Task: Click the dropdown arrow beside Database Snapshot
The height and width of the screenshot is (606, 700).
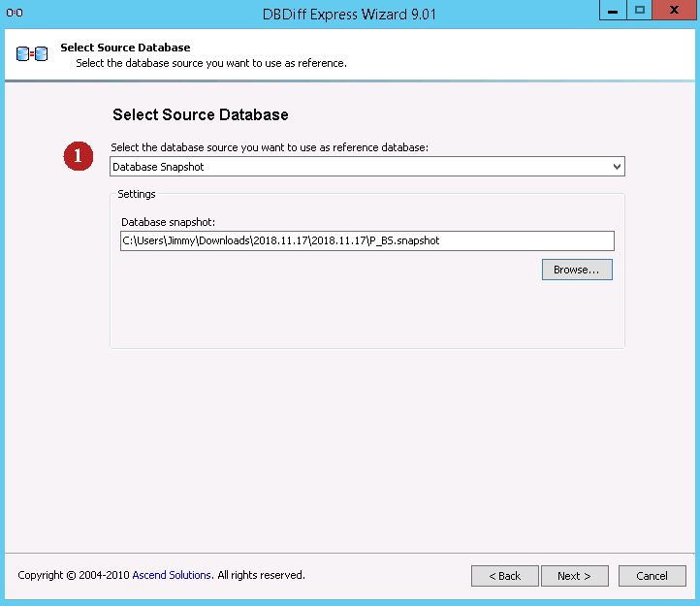Action: (617, 167)
